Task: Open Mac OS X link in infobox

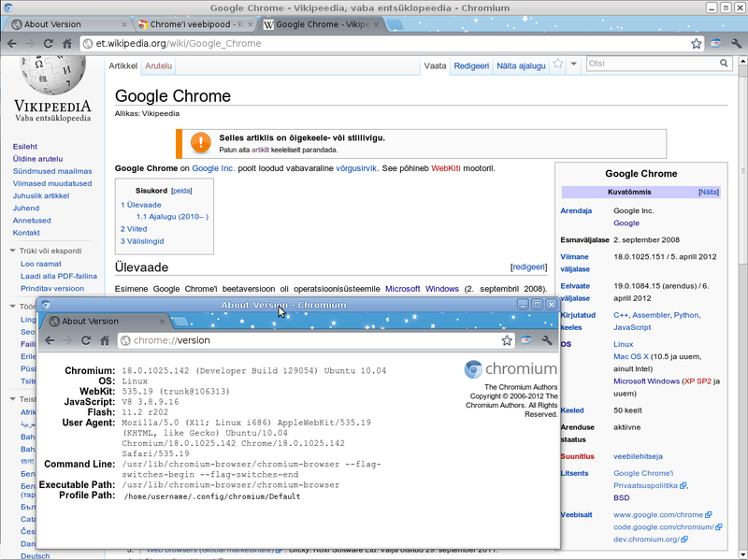Action: [631, 357]
